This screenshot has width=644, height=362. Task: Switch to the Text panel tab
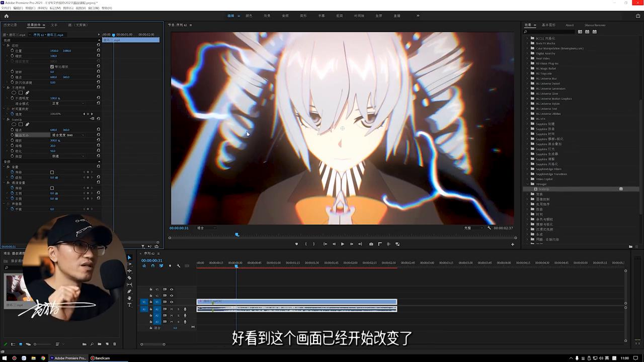click(x=54, y=25)
